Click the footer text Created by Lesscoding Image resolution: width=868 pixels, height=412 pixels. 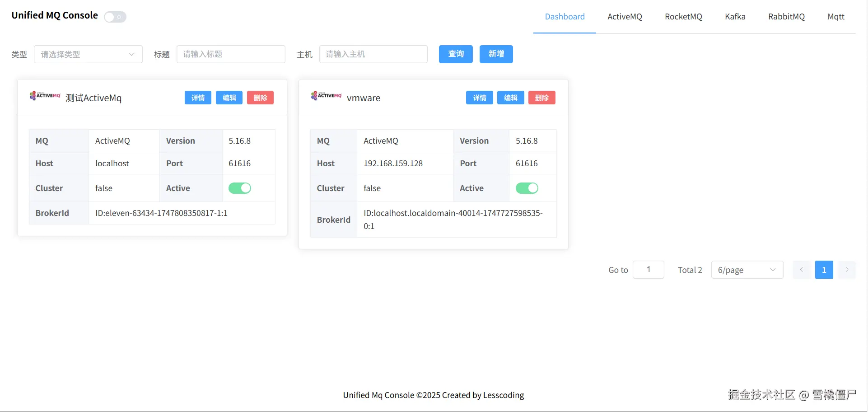(483, 395)
